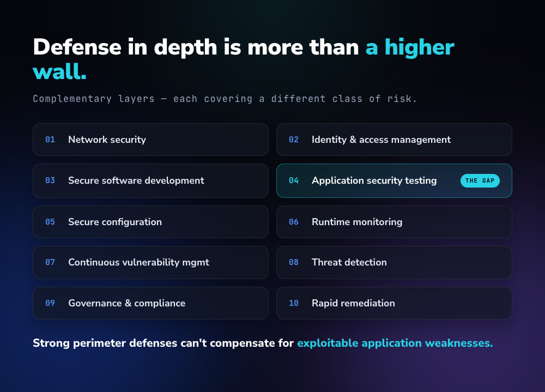Viewport: 545px width, 392px height.
Task: Select the Runtime monitoring card
Action: tap(394, 222)
